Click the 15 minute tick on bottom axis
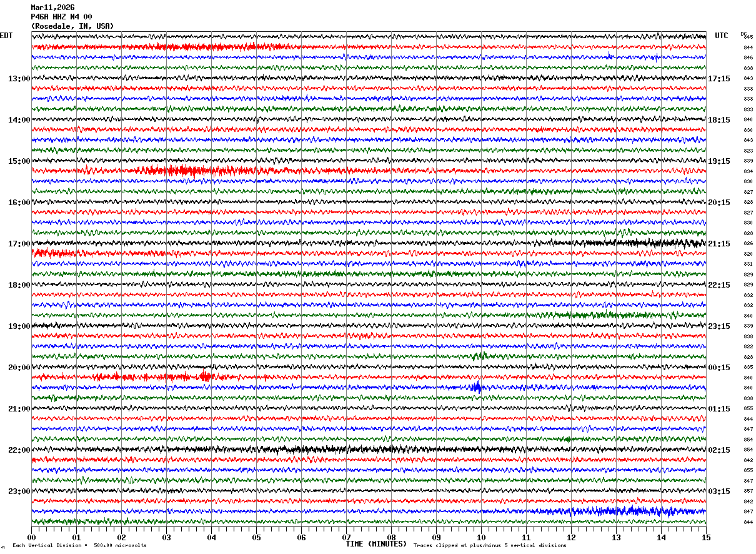 pyautogui.click(x=706, y=537)
